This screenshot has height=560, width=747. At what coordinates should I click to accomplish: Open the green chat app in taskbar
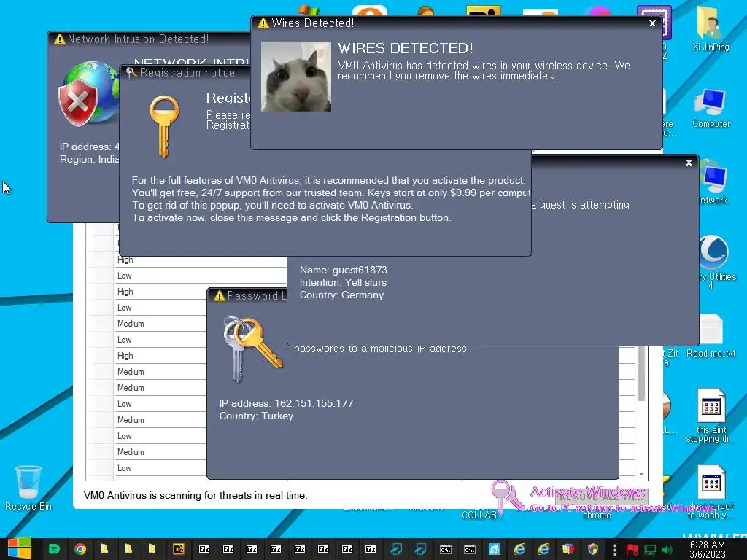(x=54, y=549)
